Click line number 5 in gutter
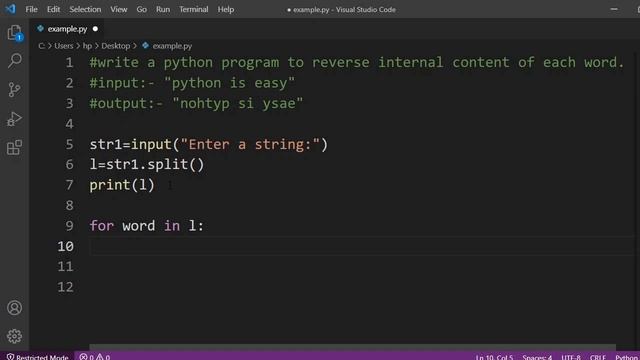 pos(69,144)
